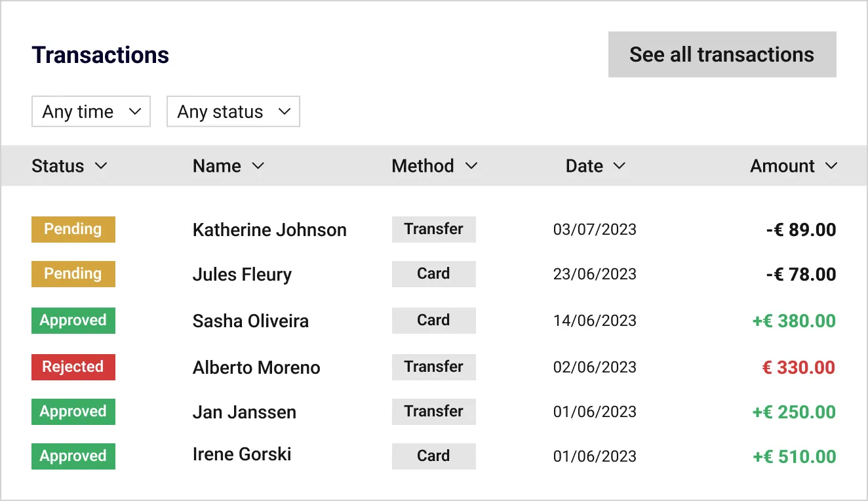This screenshot has width=868, height=501.
Task: Click the +€ 510.00 amount
Action: (794, 456)
